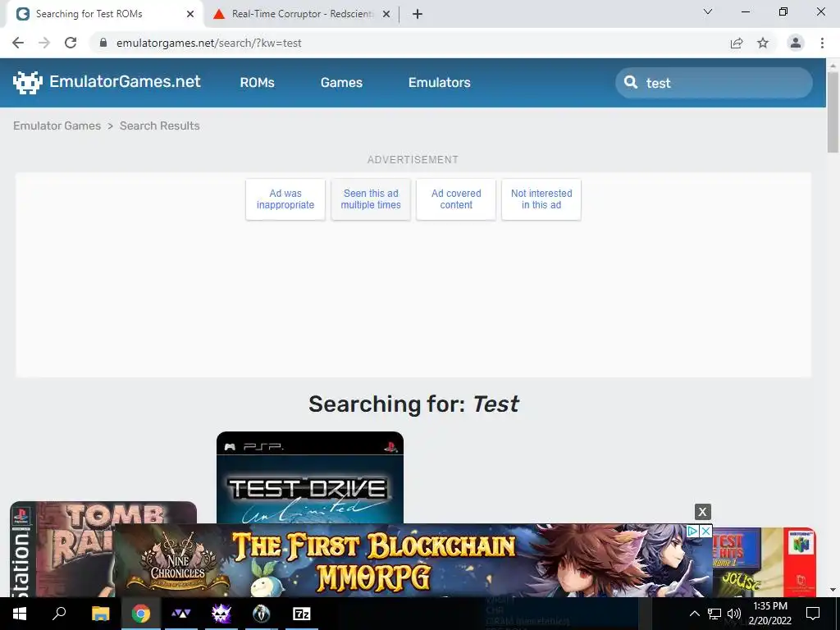Open Windows taskbar search
This screenshot has width=840, height=630.
(59, 614)
